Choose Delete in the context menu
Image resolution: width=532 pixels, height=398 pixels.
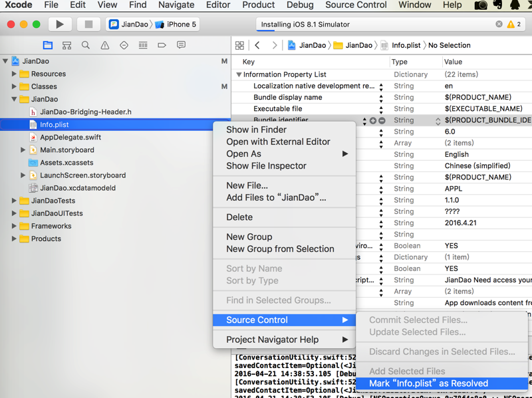[x=285, y=217]
